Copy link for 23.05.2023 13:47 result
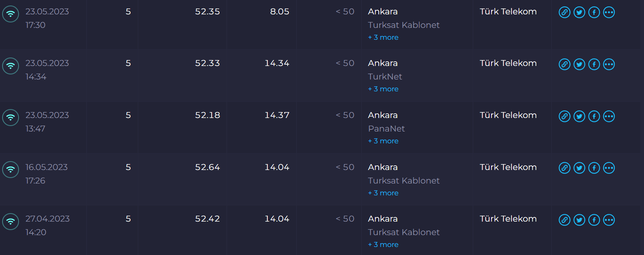 point(565,116)
